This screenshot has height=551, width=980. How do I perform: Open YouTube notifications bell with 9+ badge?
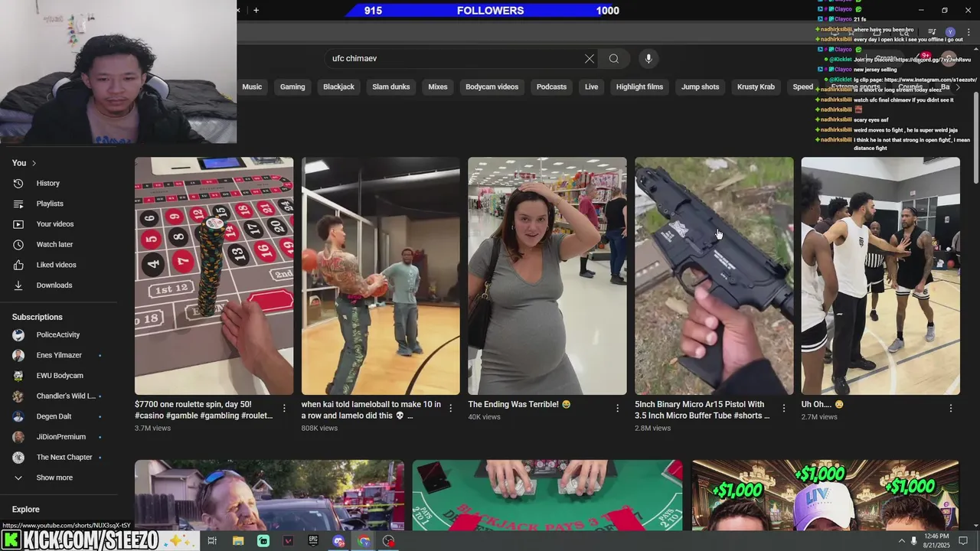point(923,59)
